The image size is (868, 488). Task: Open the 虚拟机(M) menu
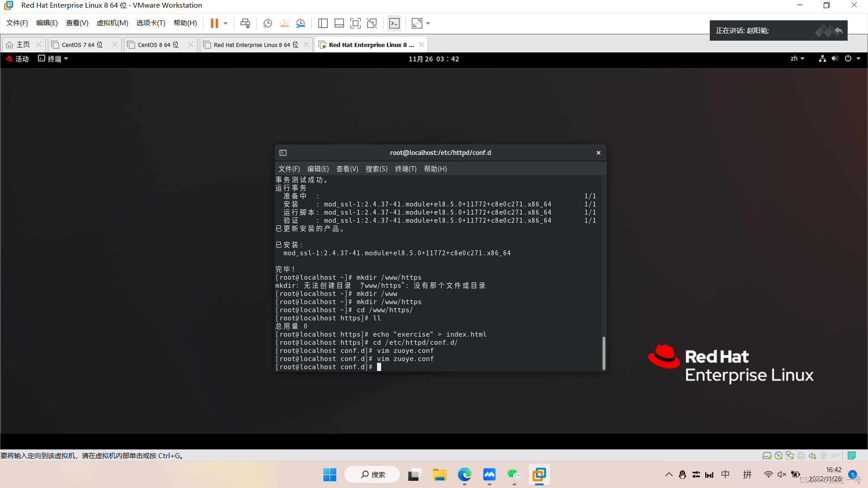coord(112,23)
